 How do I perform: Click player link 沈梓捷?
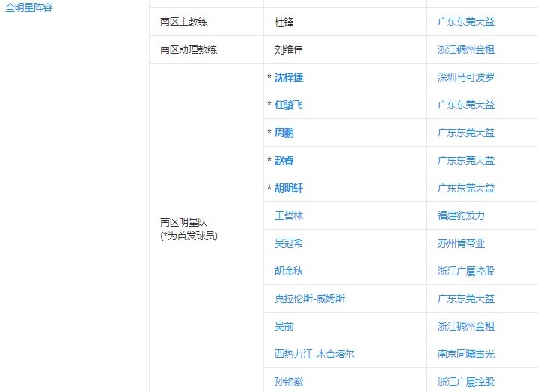coord(289,77)
